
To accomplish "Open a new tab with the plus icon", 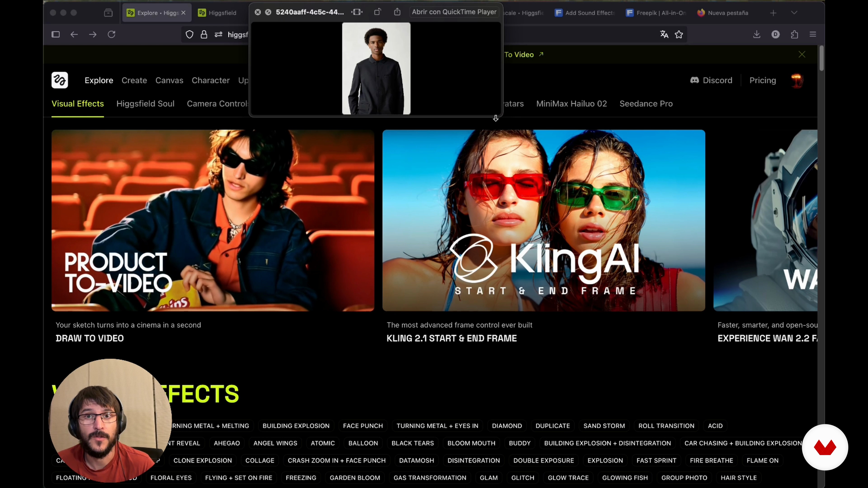I will [x=773, y=13].
